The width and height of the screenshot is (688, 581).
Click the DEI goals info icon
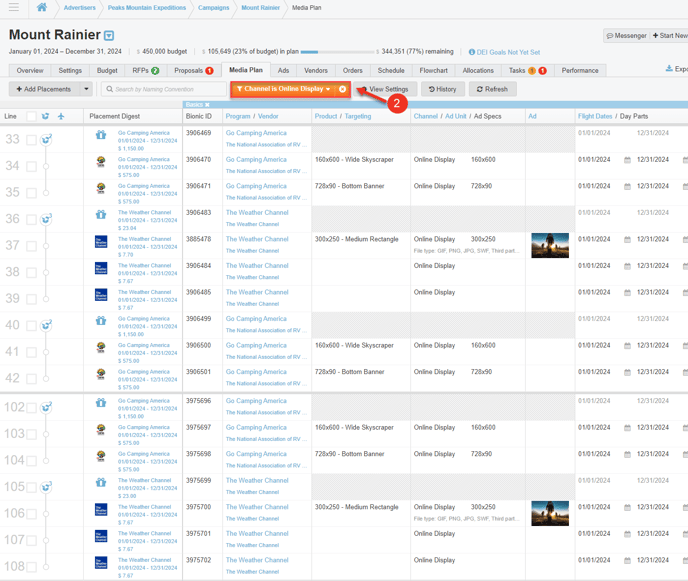point(472,52)
